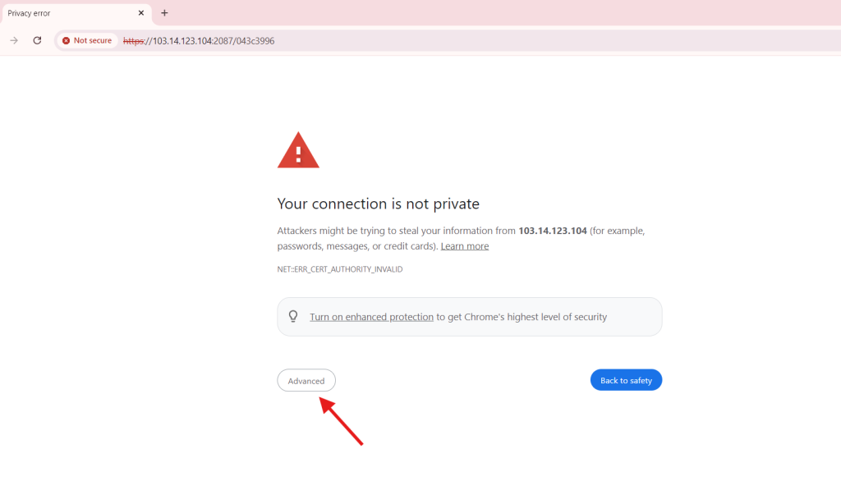Open a new tab with the plus icon
This screenshot has height=504, width=841.
164,13
